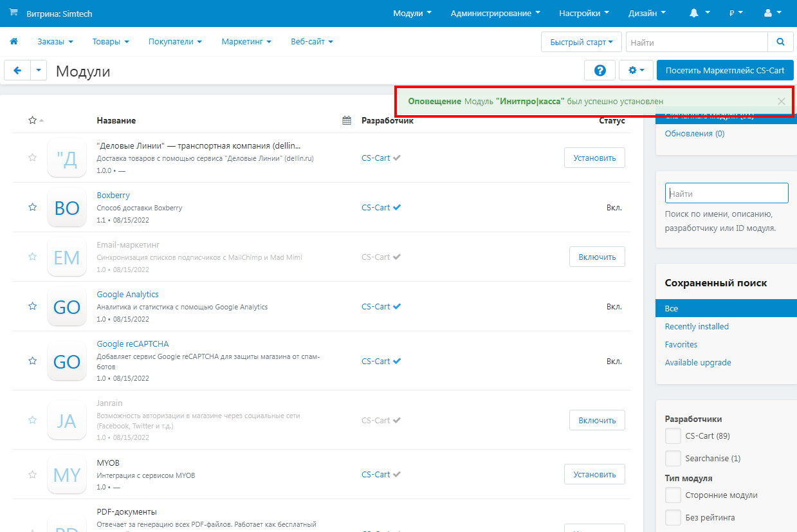Click the Деловые Линии module logo
This screenshot has width=797, height=532.
click(x=67, y=158)
